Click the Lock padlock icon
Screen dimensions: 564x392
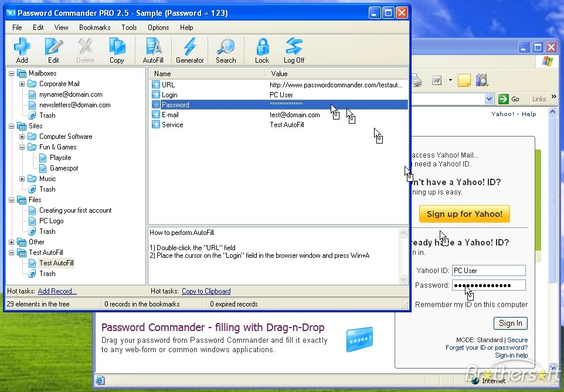[262, 47]
